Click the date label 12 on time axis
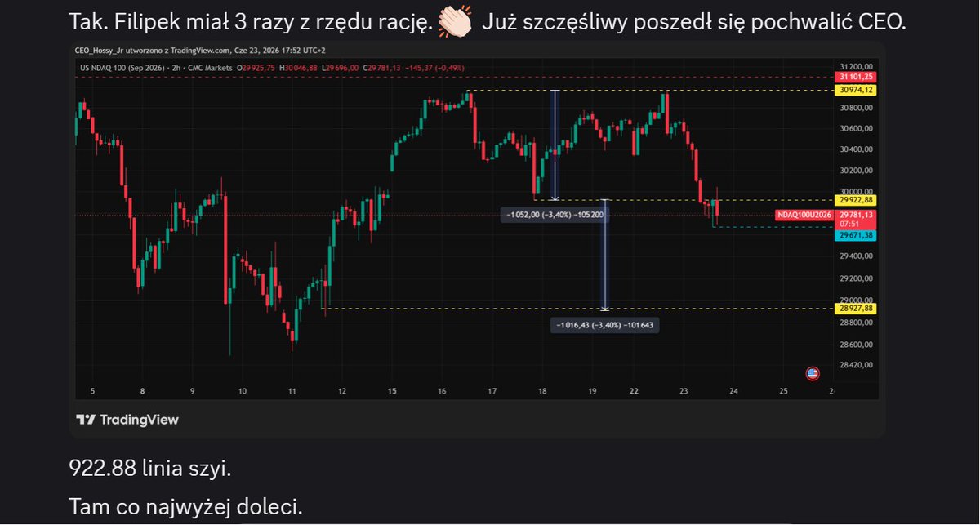Image resolution: width=980 pixels, height=525 pixels. tap(341, 391)
